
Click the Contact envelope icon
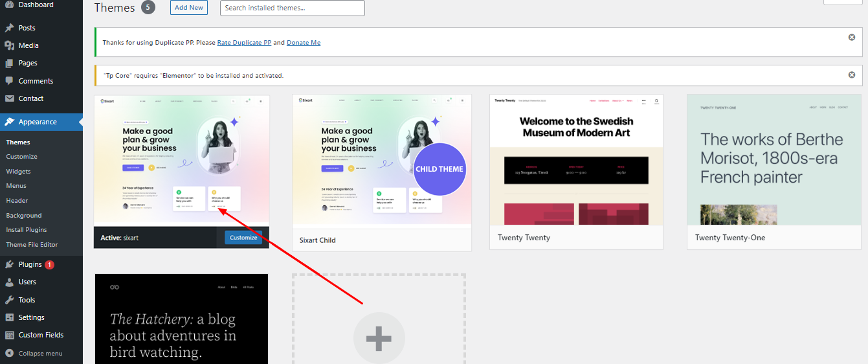pyautogui.click(x=9, y=98)
